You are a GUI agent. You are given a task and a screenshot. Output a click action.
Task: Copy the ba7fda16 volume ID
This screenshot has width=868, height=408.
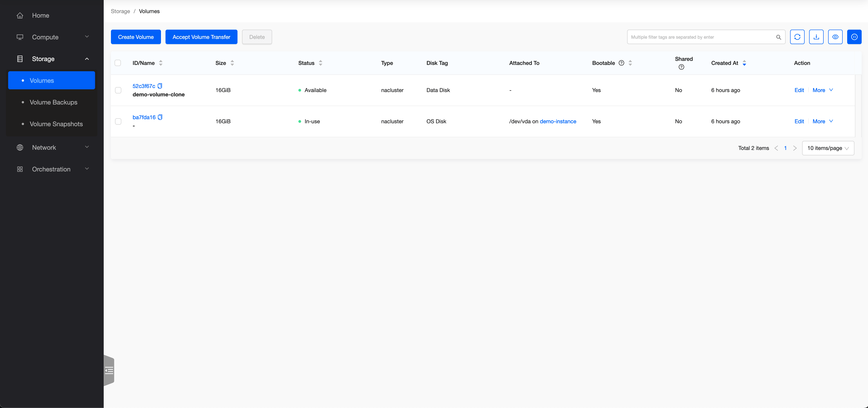pyautogui.click(x=160, y=117)
